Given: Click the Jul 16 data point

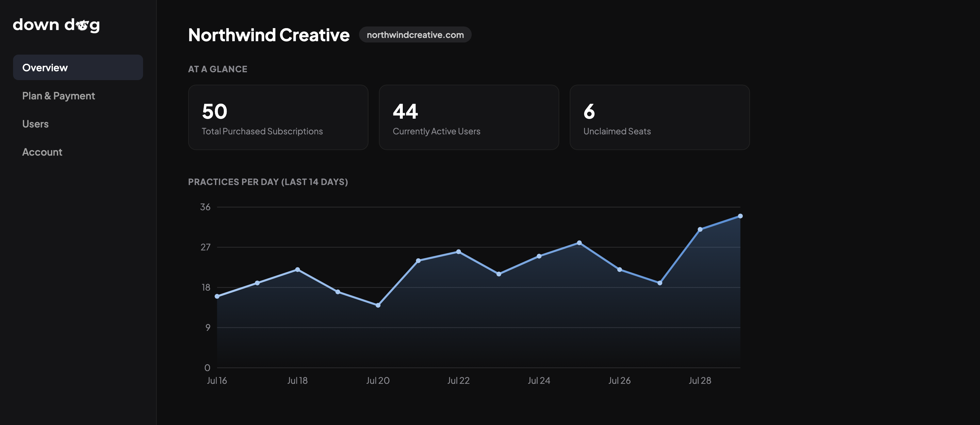Looking at the screenshot, I should [x=217, y=296].
